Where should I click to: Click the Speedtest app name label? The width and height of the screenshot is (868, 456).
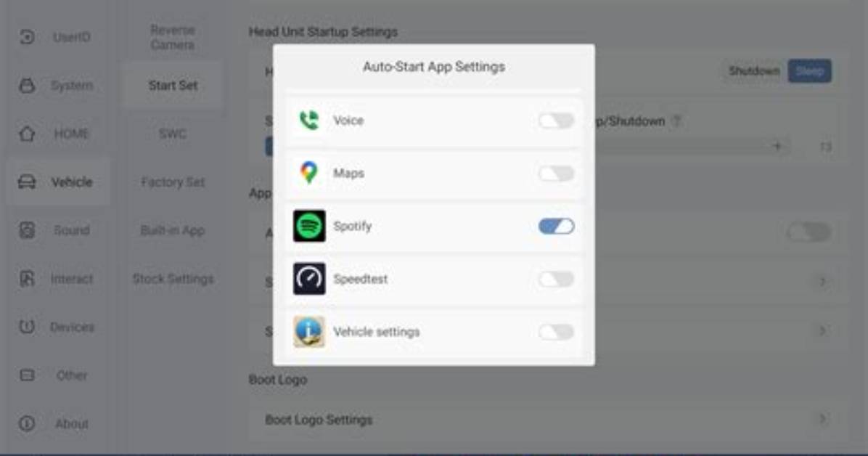(x=361, y=279)
